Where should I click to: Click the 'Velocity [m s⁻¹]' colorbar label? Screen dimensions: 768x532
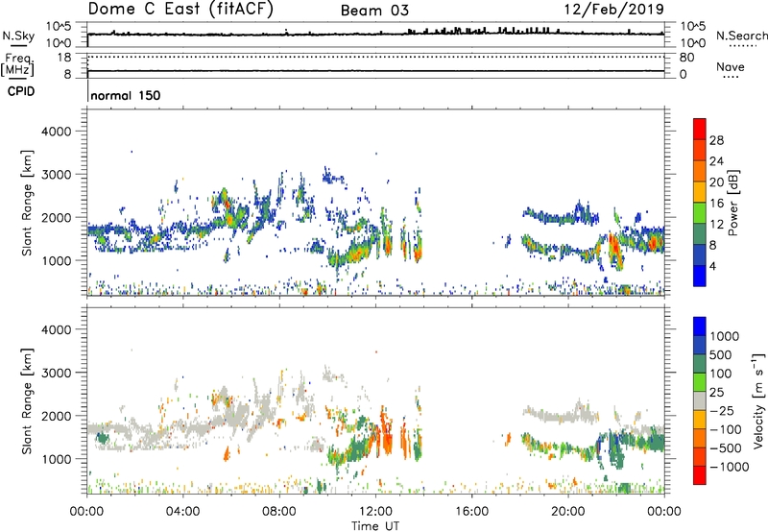click(x=758, y=400)
